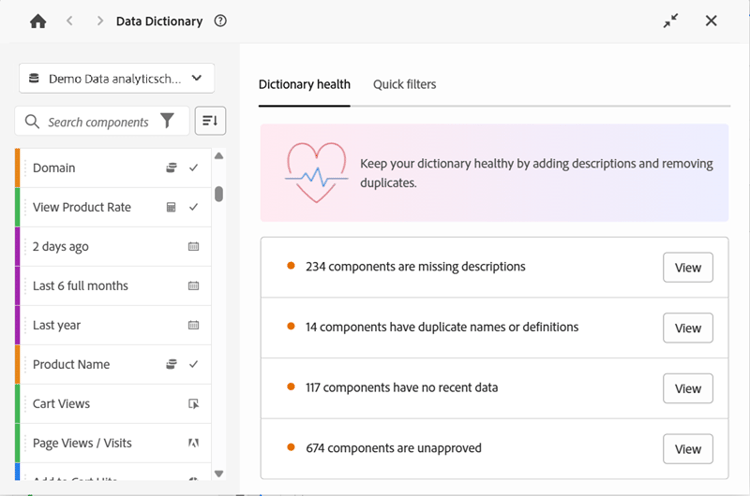Viewport: 750px width, 496px height.
Task: Click the Domain dimension type icon
Action: pos(171,168)
